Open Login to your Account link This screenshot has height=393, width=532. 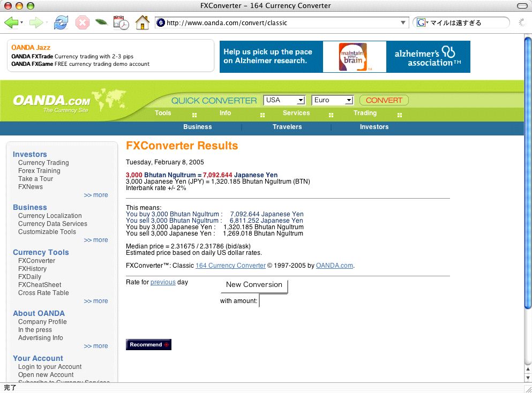(50, 367)
